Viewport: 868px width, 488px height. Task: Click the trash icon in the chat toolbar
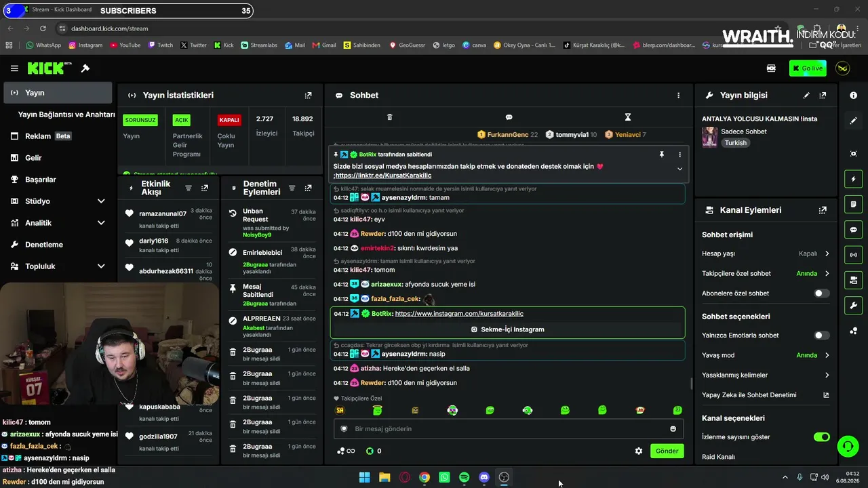pos(389,117)
